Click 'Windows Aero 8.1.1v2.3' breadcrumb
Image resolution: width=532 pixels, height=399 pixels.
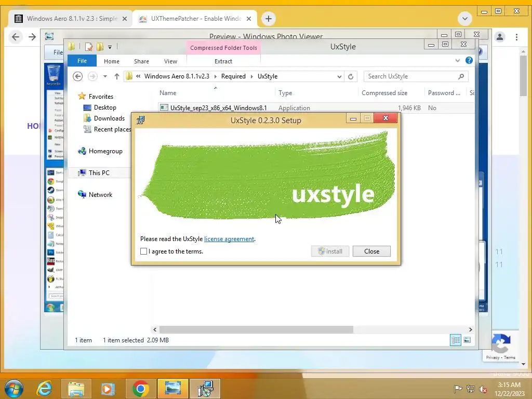click(177, 76)
